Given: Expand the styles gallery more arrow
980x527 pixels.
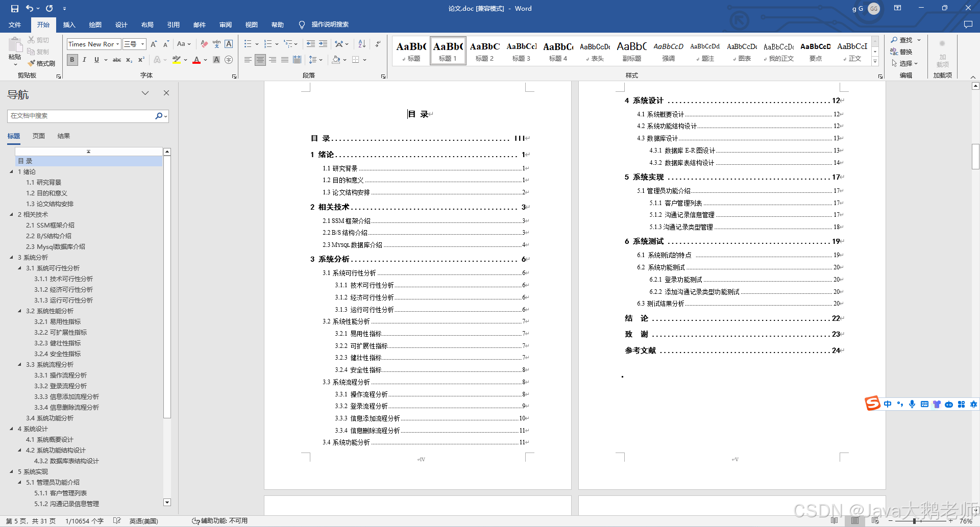Looking at the screenshot, I should [875, 62].
